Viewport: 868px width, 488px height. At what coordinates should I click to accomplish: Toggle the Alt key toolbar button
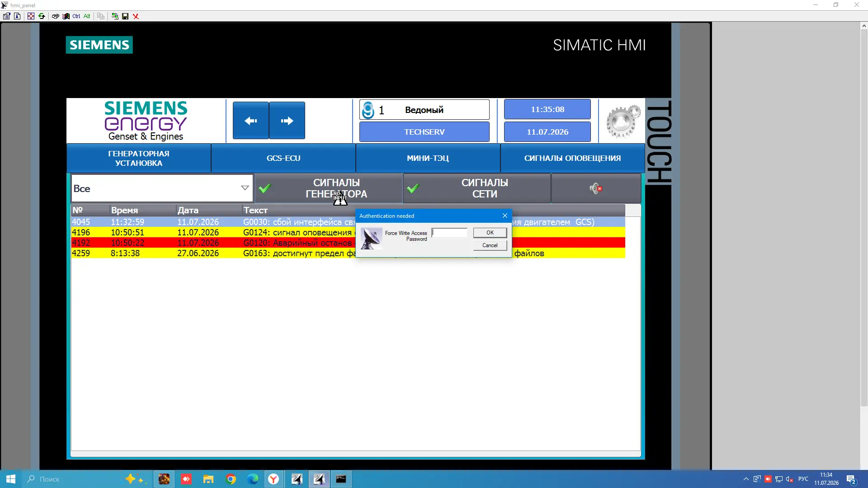[87, 16]
